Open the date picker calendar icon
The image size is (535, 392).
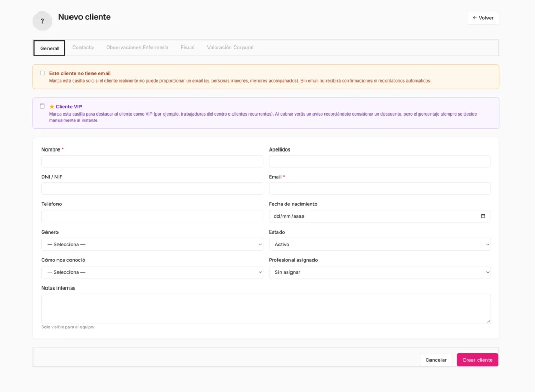pos(483,216)
